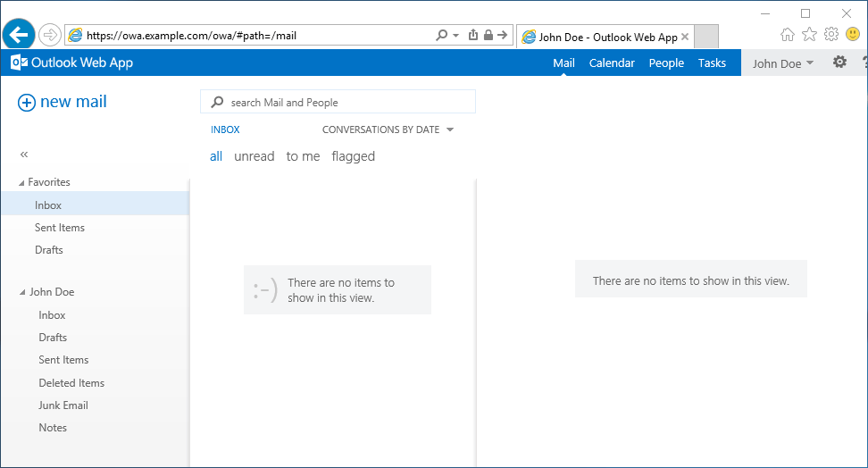This screenshot has width=868, height=468.
Task: Open Calendar in top navigation
Action: [x=612, y=63]
